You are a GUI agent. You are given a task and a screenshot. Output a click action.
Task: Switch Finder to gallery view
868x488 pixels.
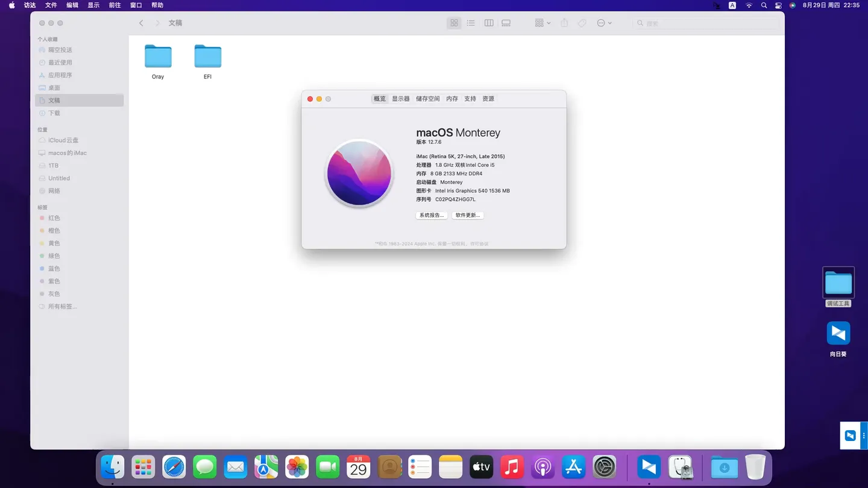[x=506, y=23]
